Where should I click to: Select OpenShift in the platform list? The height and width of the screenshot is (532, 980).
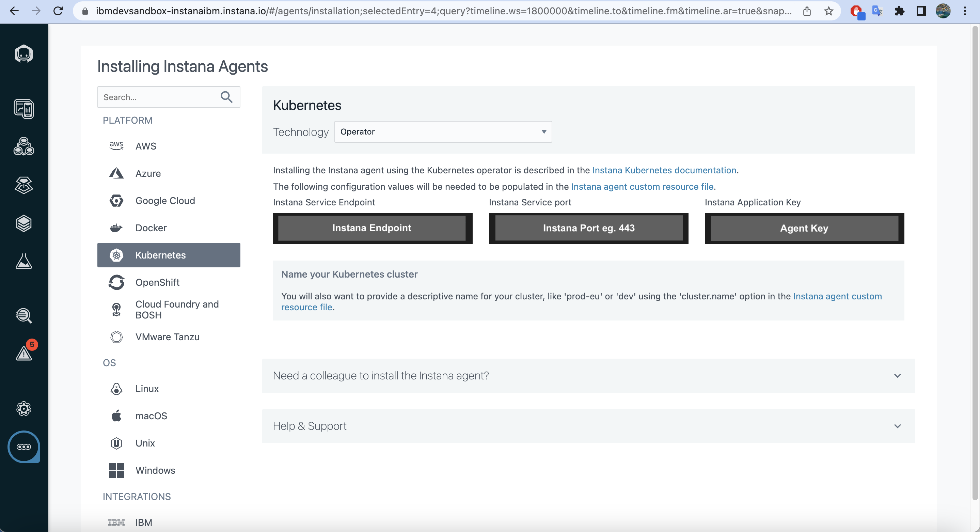point(157,282)
